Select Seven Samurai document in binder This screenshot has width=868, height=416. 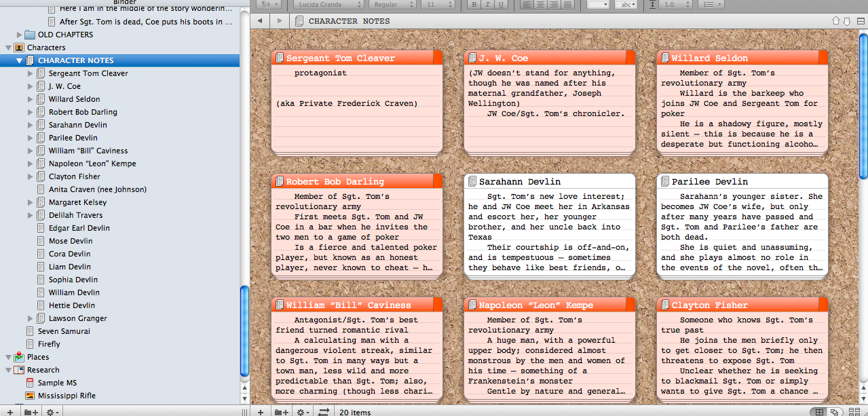[x=63, y=331]
